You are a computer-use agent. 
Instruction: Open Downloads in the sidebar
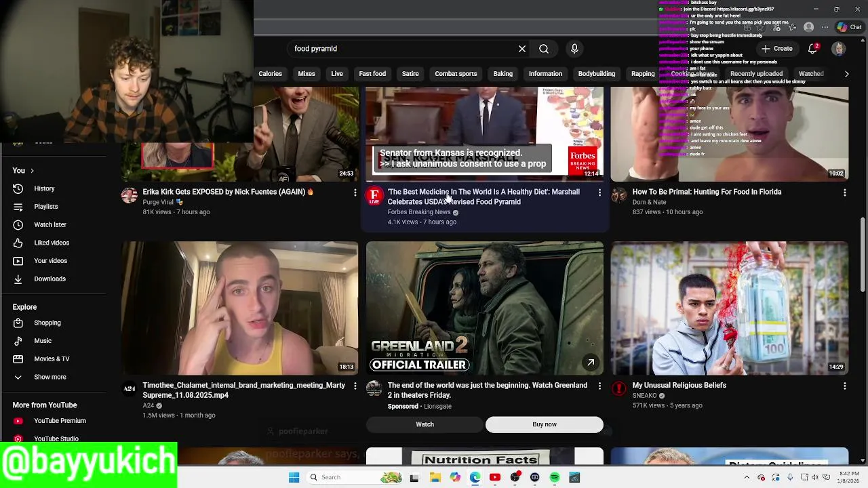pos(50,279)
